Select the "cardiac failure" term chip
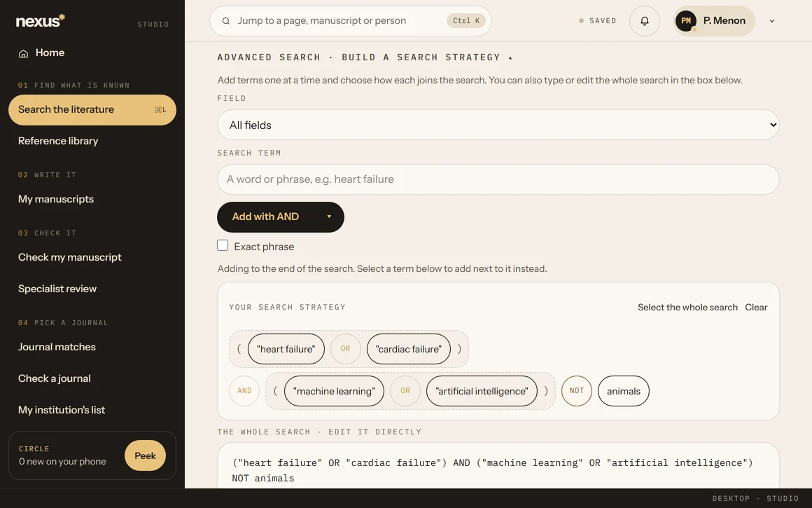Image resolution: width=812 pixels, height=508 pixels. point(409,349)
